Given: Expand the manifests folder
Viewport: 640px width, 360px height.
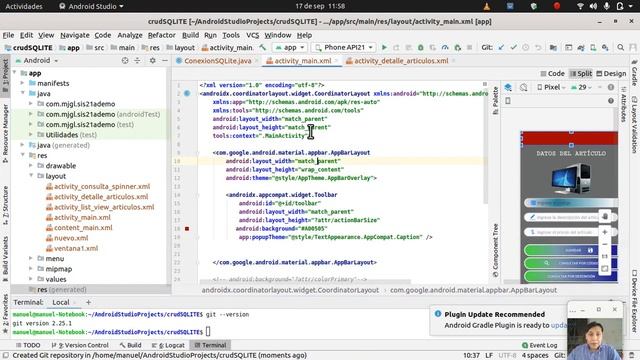Looking at the screenshot, I should (x=22, y=83).
